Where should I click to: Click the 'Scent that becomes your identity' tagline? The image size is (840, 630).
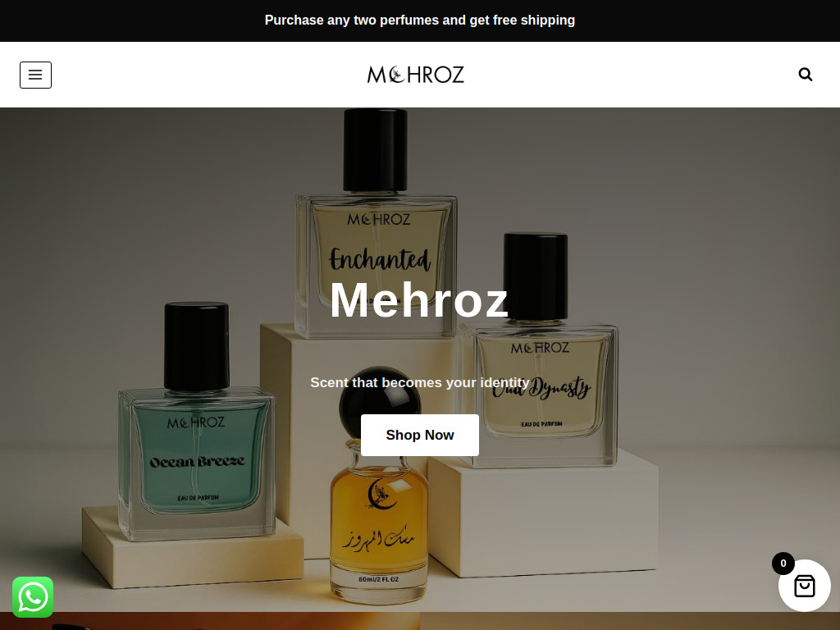pyautogui.click(x=420, y=382)
